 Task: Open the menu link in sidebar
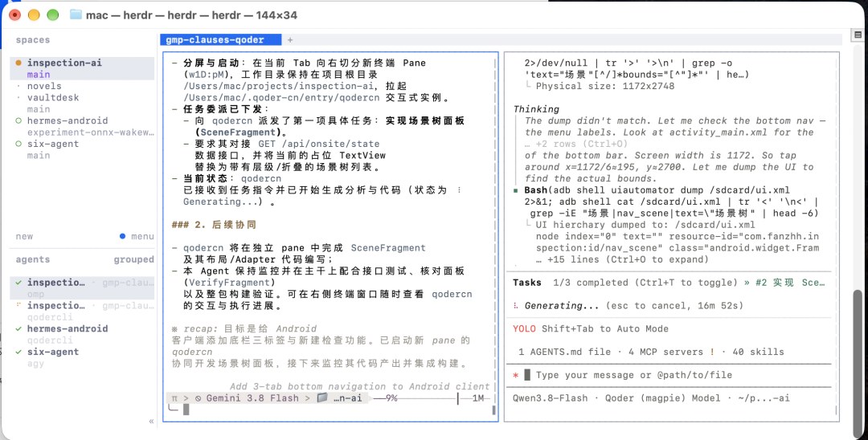(142, 236)
